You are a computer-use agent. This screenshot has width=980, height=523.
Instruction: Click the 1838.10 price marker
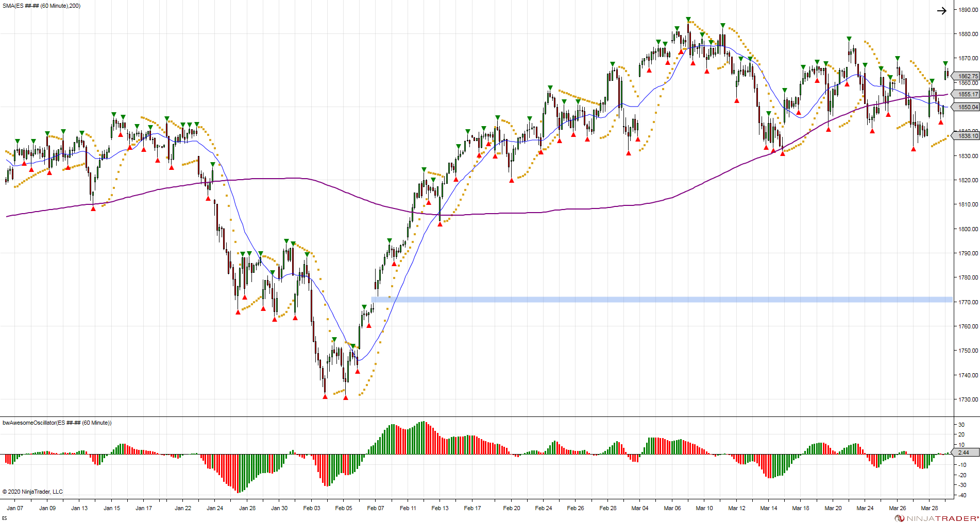[967, 136]
